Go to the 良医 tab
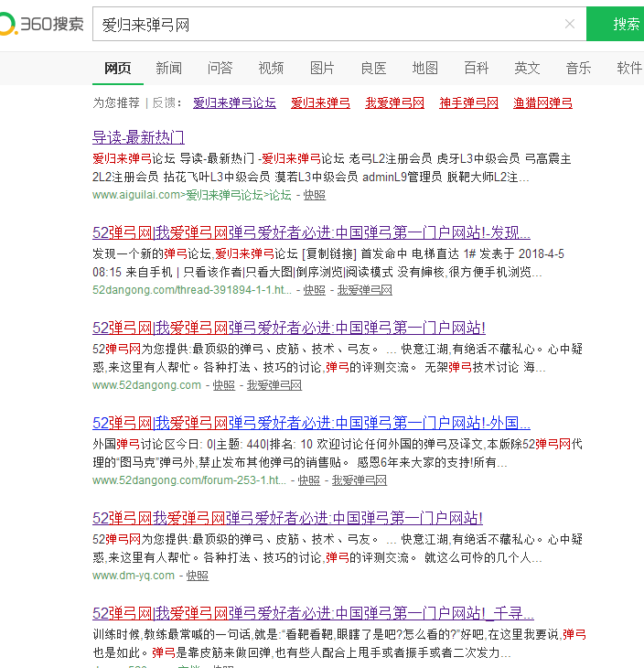This screenshot has height=668, width=644. (373, 68)
